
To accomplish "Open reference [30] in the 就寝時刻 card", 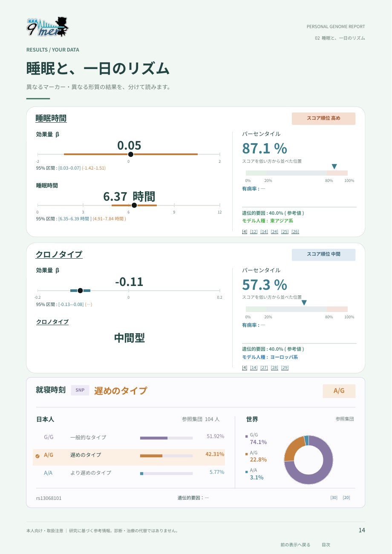I will (334, 497).
